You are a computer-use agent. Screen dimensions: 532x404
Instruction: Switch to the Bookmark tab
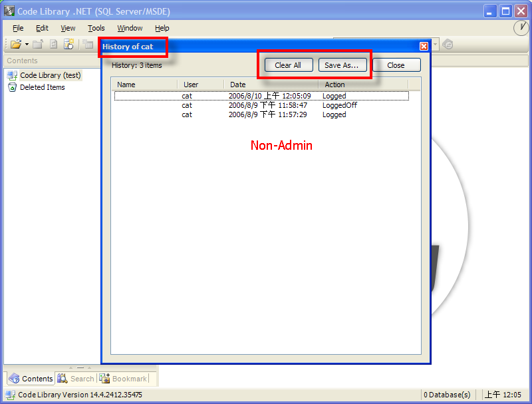[124, 379]
